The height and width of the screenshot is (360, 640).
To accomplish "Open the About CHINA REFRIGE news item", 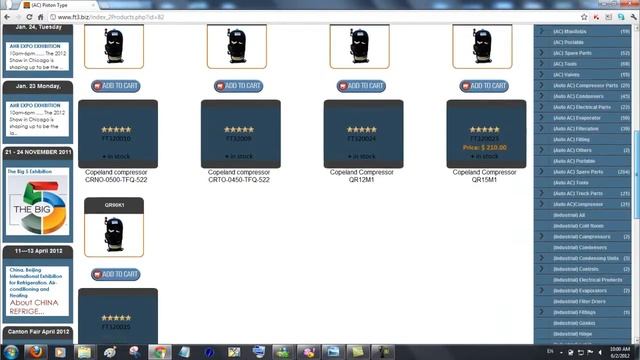I will 34,307.
